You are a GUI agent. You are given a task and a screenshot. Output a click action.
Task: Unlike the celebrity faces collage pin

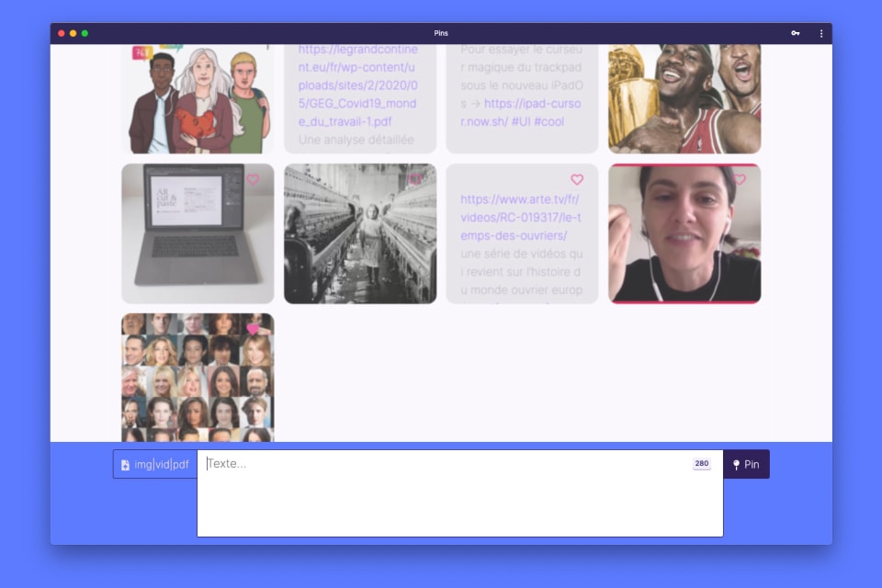pyautogui.click(x=253, y=329)
